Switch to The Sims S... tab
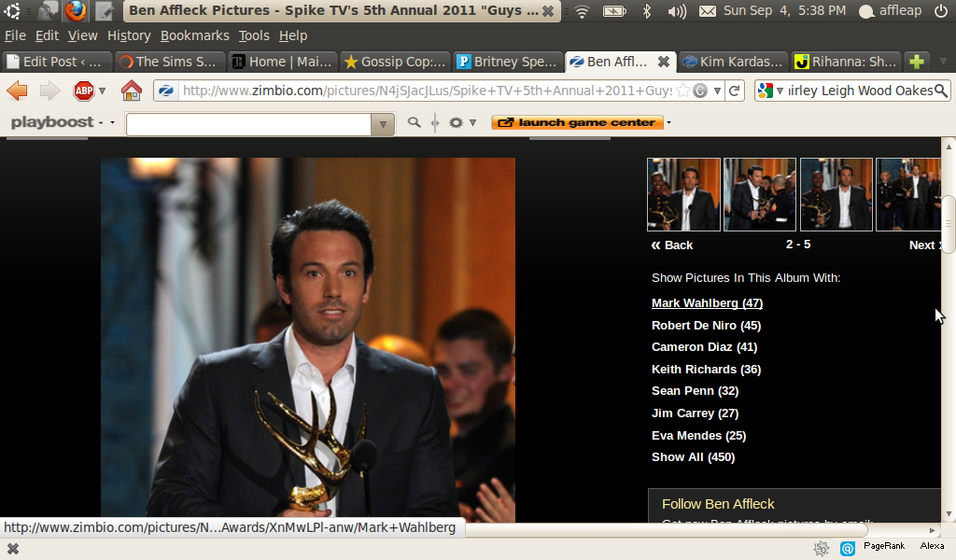The image size is (956, 560). (x=170, y=62)
